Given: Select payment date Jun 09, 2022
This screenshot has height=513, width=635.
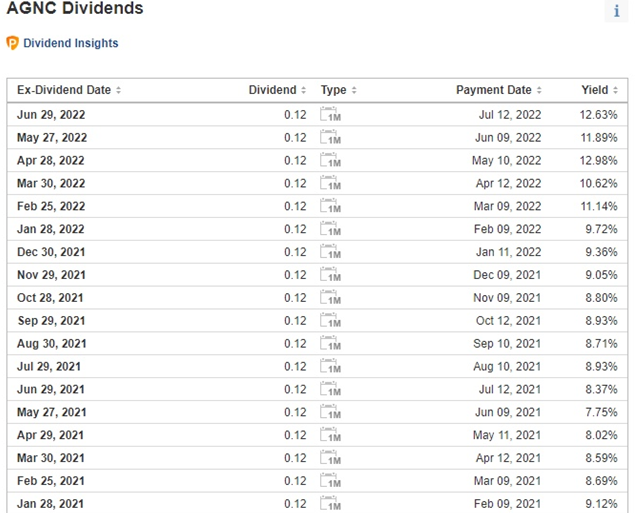Looking at the screenshot, I should point(508,138).
